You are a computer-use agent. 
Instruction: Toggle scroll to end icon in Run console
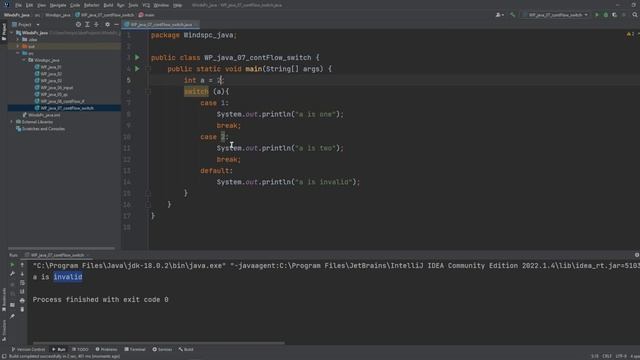22,291
